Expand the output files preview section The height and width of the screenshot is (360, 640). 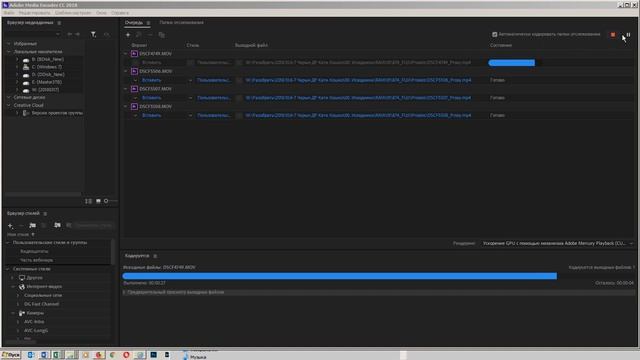[x=124, y=293]
